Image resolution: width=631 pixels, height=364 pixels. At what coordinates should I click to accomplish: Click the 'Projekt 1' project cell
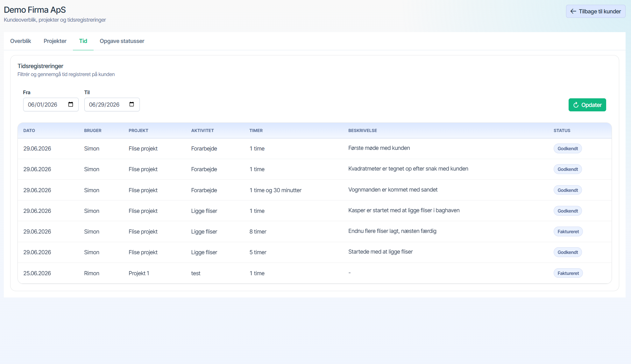point(139,273)
